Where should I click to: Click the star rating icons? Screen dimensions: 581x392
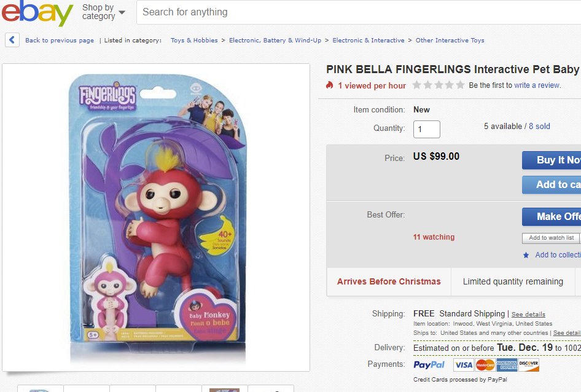click(x=439, y=85)
